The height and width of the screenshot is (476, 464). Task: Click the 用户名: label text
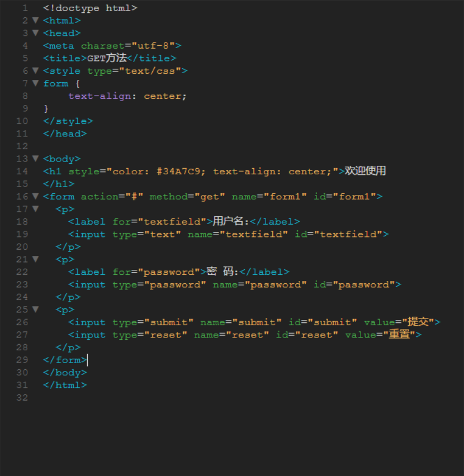pos(231,221)
